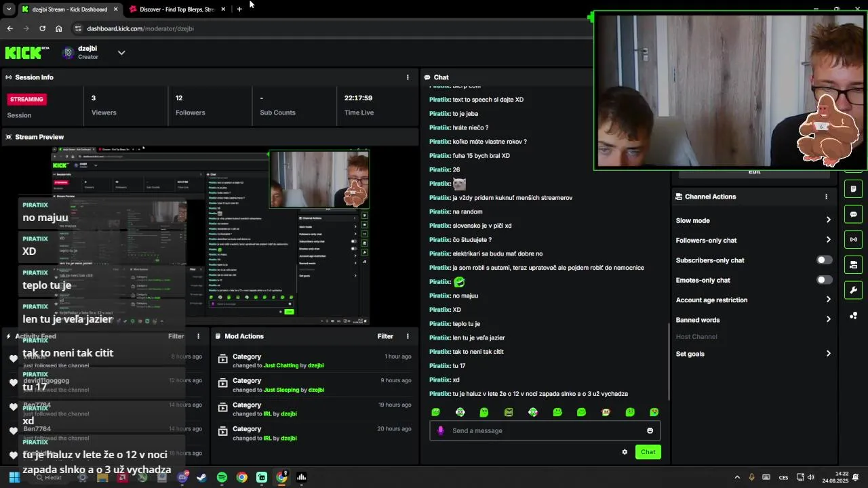The height and width of the screenshot is (488, 868).
Task: Go to browser home page
Action: (x=59, y=28)
